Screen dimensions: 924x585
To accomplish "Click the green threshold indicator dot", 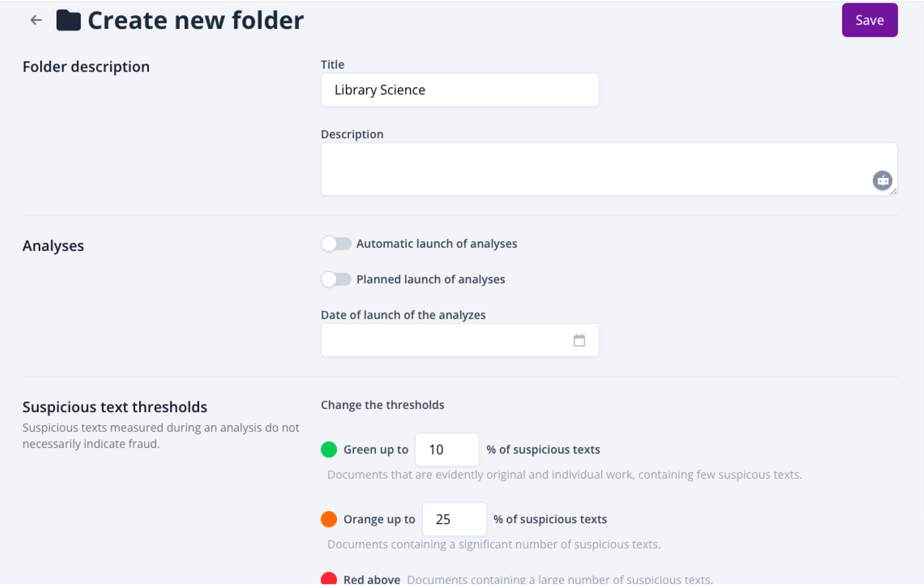I will [x=329, y=450].
